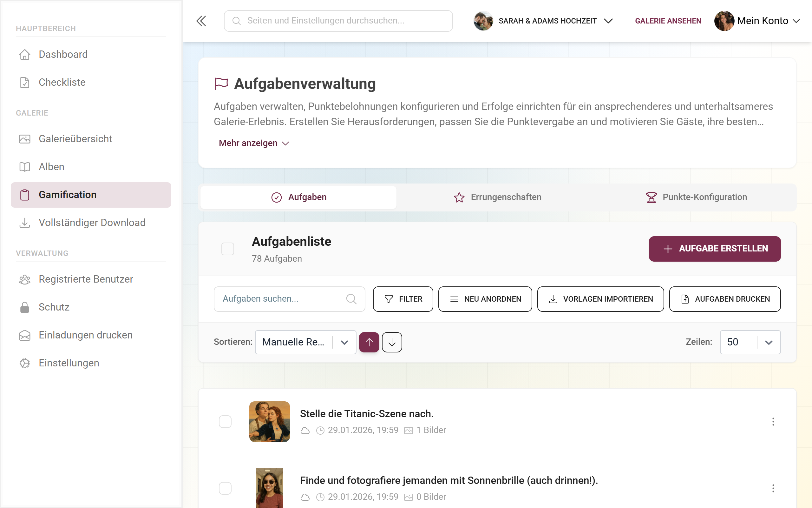Open Einstellungen in the sidebar
The height and width of the screenshot is (508, 812).
pyautogui.click(x=91, y=363)
